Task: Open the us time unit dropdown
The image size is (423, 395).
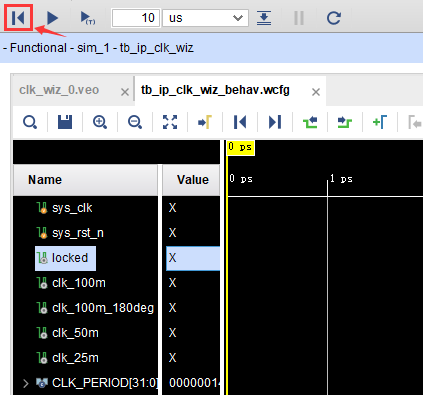Action: pos(205,18)
